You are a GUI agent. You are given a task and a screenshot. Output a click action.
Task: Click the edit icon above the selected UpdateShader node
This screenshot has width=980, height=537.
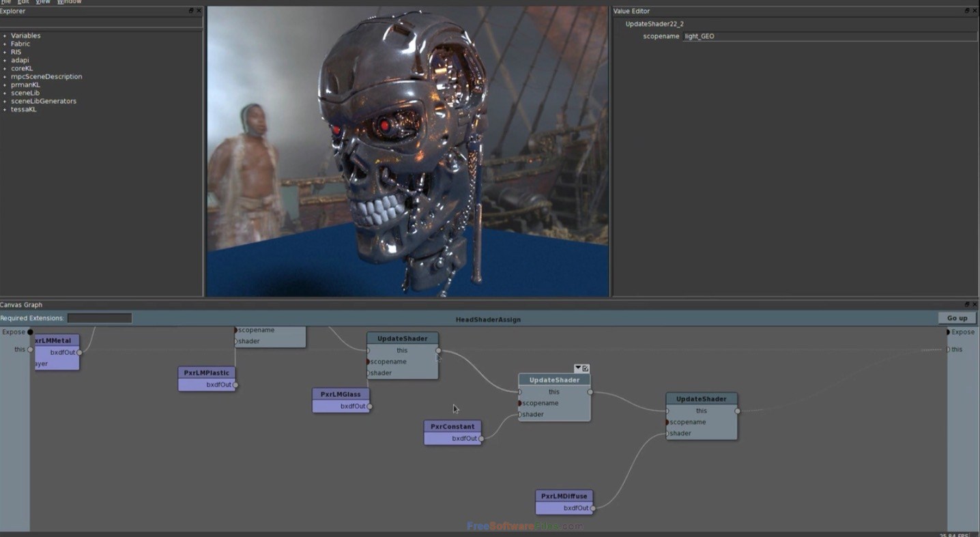coord(586,368)
